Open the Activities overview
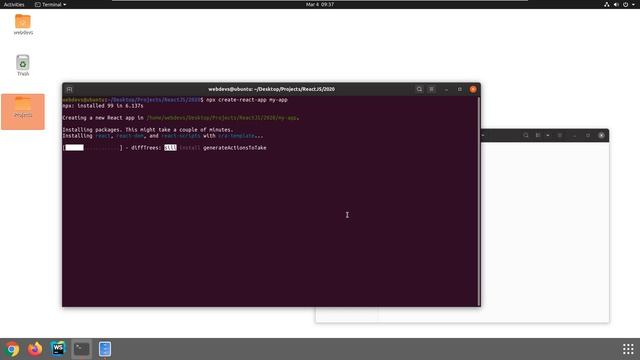Image resolution: width=640 pixels, height=360 pixels. coord(14,4)
